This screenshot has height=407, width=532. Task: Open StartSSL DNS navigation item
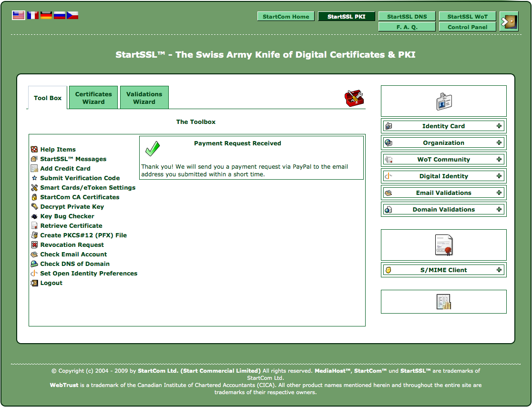[407, 16]
